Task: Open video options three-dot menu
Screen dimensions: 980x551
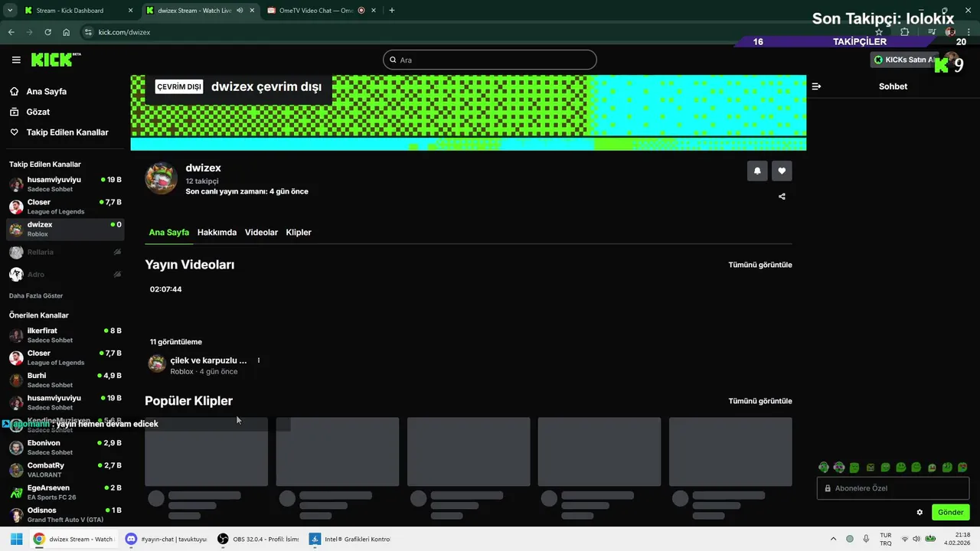Action: (259, 360)
